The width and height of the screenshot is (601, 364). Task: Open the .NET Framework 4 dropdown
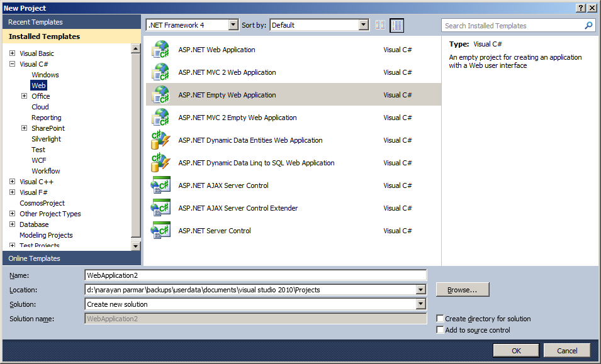(x=233, y=25)
